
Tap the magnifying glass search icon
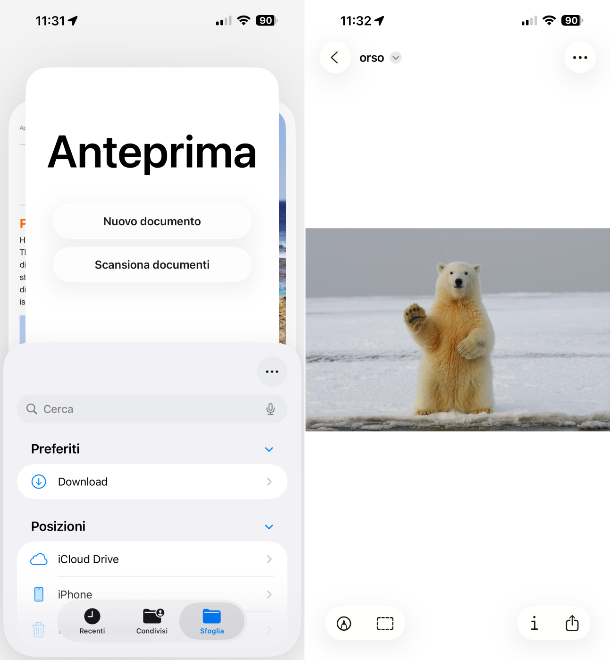pyautogui.click(x=32, y=409)
